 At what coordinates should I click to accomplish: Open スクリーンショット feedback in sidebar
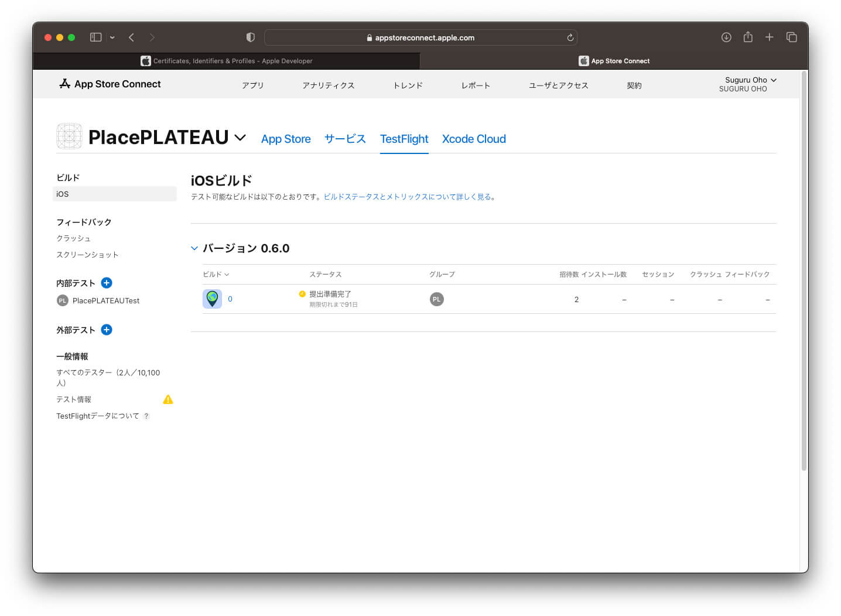point(87,255)
